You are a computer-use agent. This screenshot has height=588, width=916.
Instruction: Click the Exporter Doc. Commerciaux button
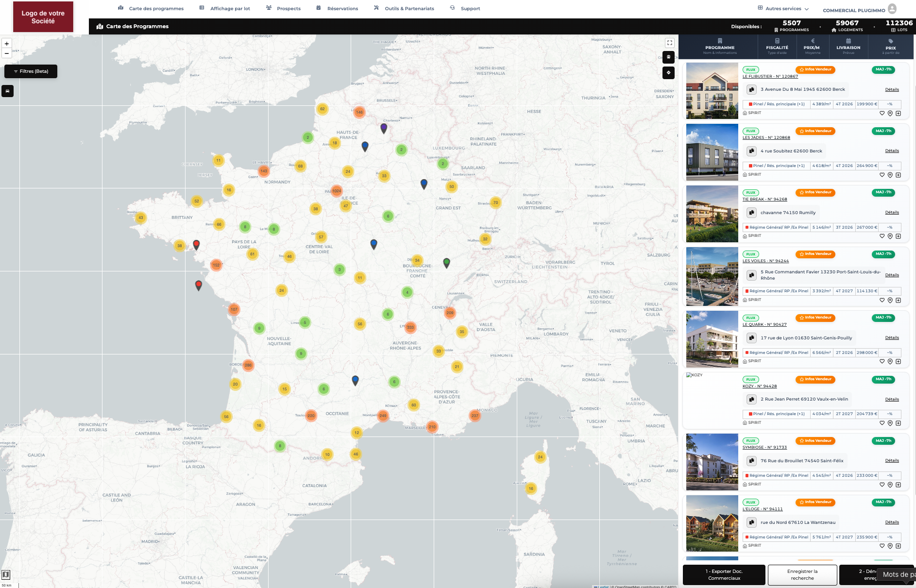724,574
